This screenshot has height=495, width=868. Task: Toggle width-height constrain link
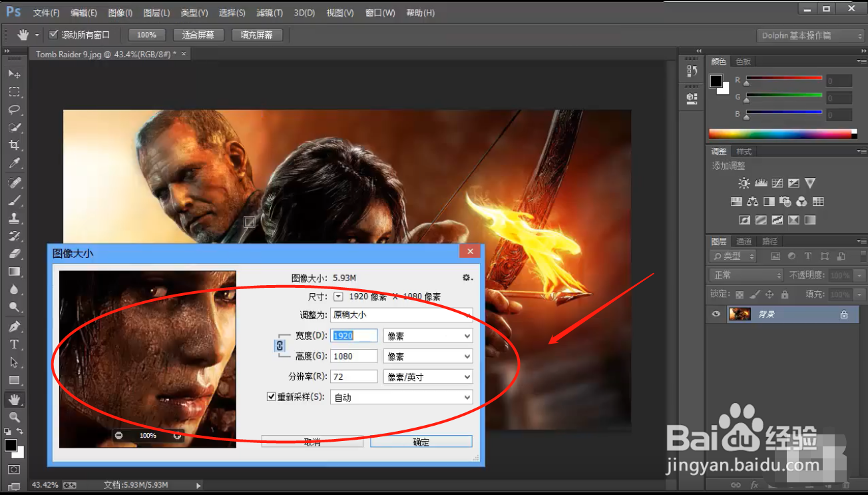(x=280, y=346)
